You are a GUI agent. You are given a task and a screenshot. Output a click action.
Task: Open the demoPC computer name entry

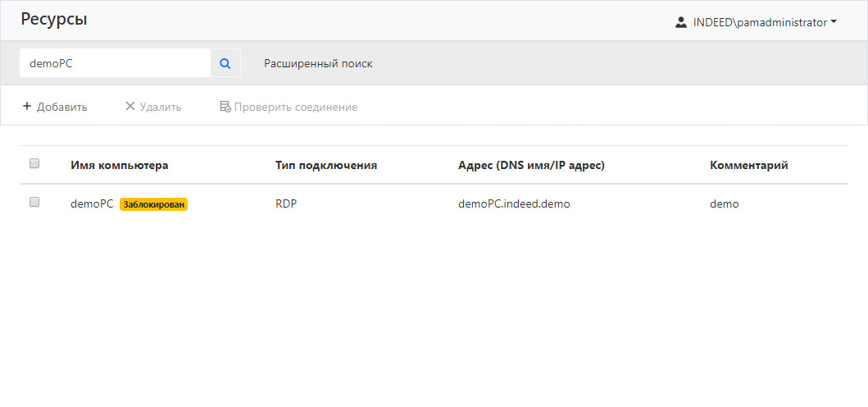point(92,204)
